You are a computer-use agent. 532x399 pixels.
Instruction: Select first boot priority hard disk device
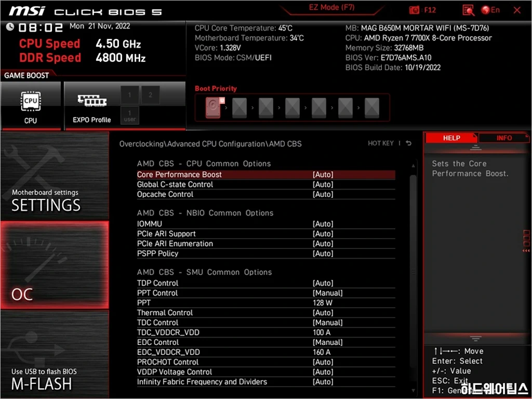tap(214, 107)
